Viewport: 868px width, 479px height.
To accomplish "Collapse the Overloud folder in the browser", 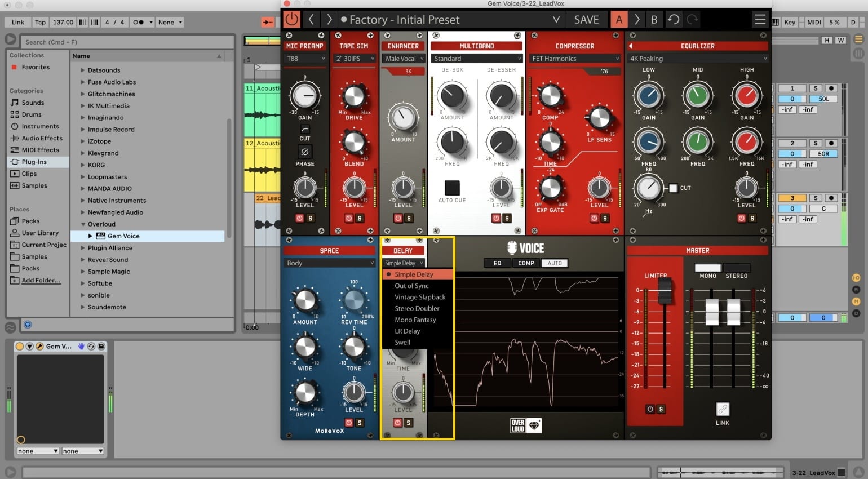I will (83, 224).
